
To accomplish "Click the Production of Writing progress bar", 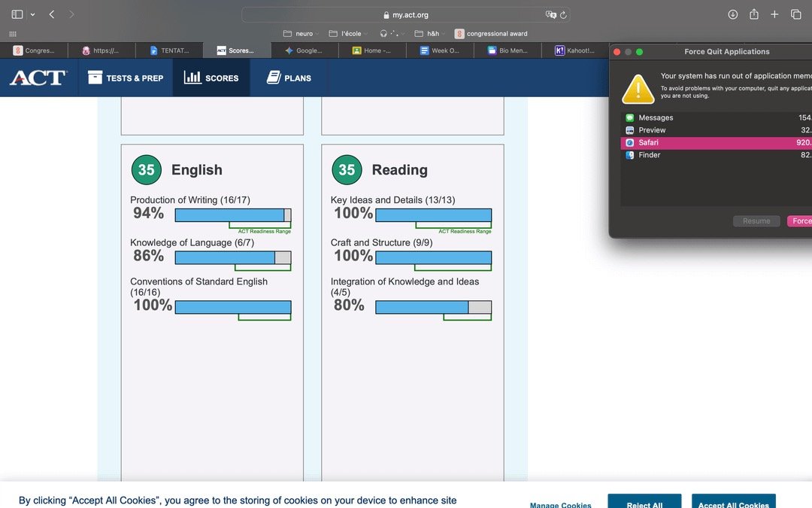I will click(x=233, y=215).
